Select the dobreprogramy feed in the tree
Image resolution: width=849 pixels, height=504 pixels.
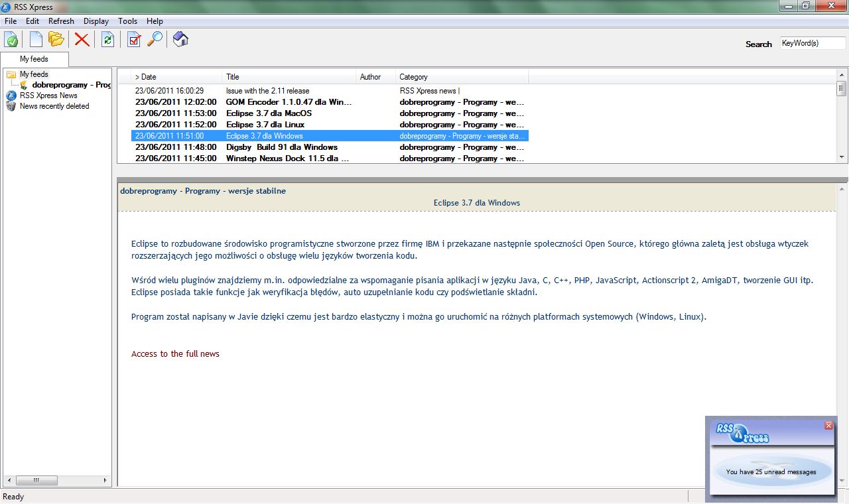[x=72, y=85]
